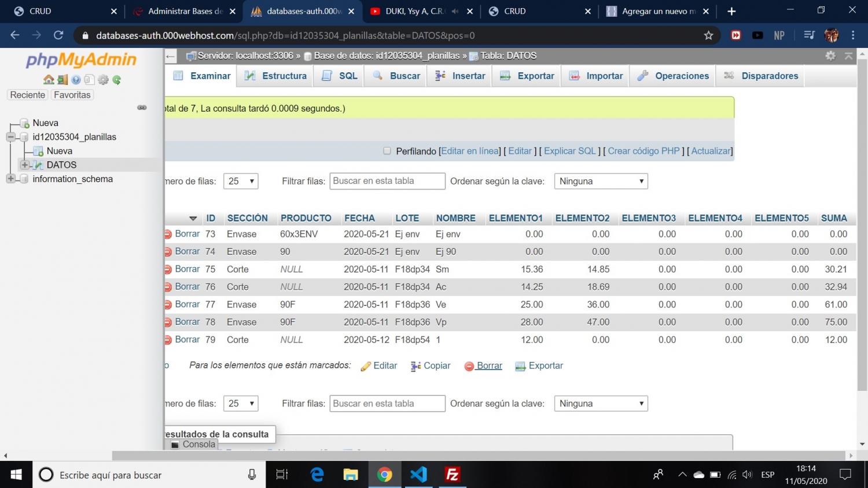
Task: Click the log out door icon
Action: point(62,80)
